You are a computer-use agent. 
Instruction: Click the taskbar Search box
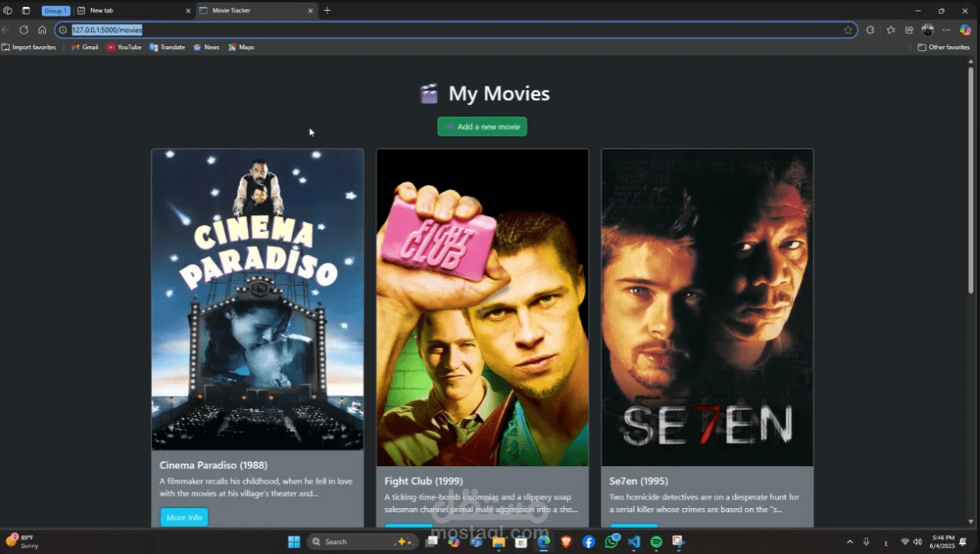[x=362, y=542]
